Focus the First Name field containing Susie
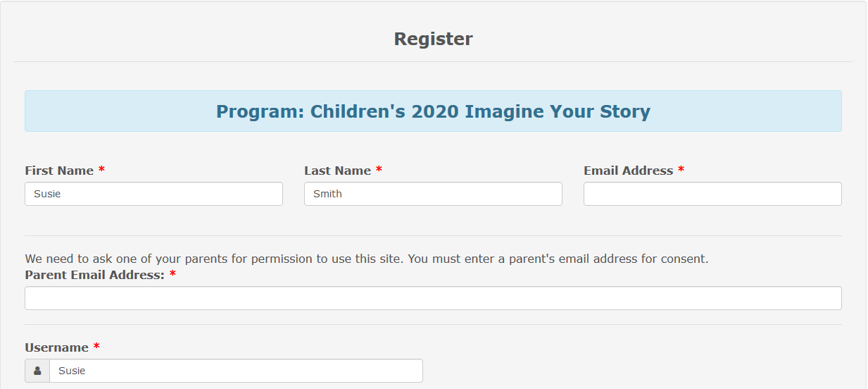The width and height of the screenshot is (868, 389). pos(153,194)
